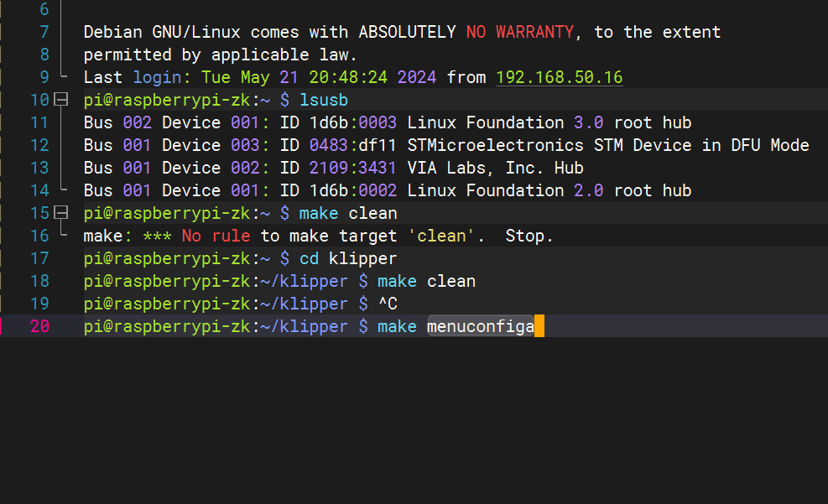
Task: Click the 'make clean' command on line 18
Action: click(427, 281)
